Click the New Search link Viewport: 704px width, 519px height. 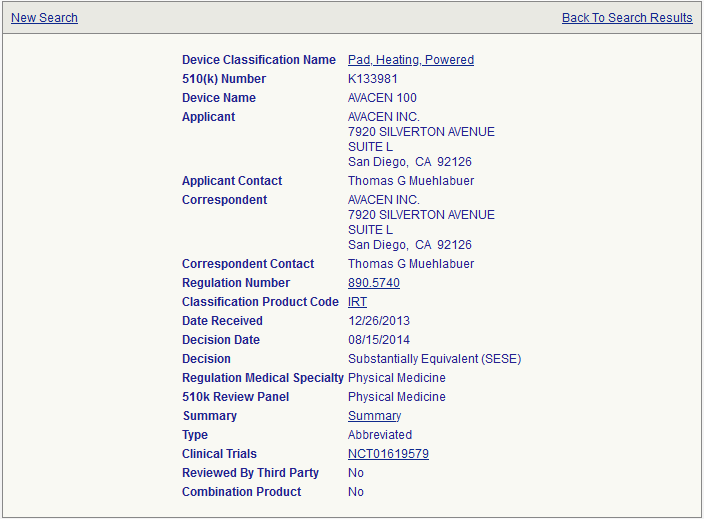[44, 18]
